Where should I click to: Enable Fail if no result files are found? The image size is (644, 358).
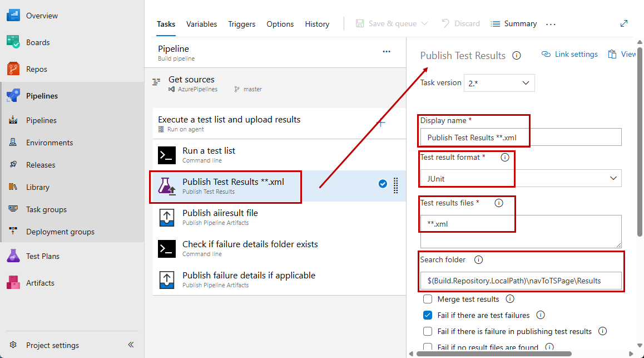tap(428, 347)
